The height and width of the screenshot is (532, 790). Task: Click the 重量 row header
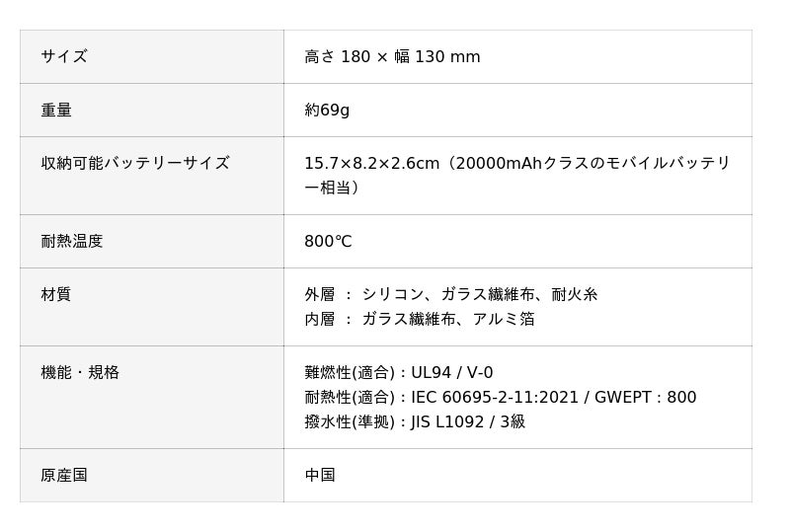(56, 111)
